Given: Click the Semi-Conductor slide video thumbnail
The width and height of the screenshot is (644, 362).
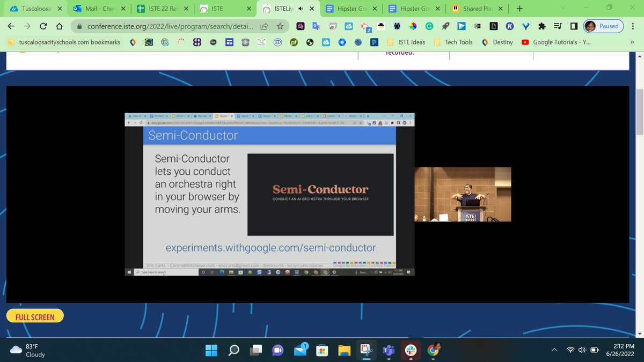Looking at the screenshot, I should click(320, 194).
